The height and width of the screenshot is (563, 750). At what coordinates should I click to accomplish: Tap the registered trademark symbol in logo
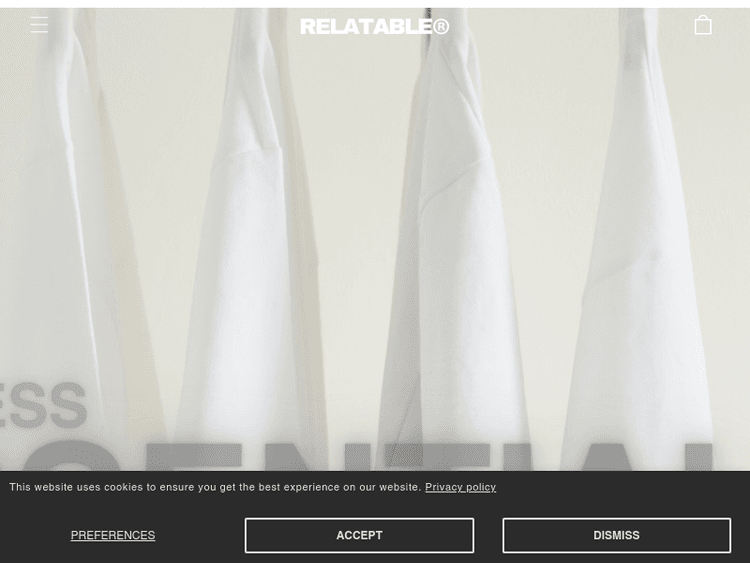tap(441, 26)
